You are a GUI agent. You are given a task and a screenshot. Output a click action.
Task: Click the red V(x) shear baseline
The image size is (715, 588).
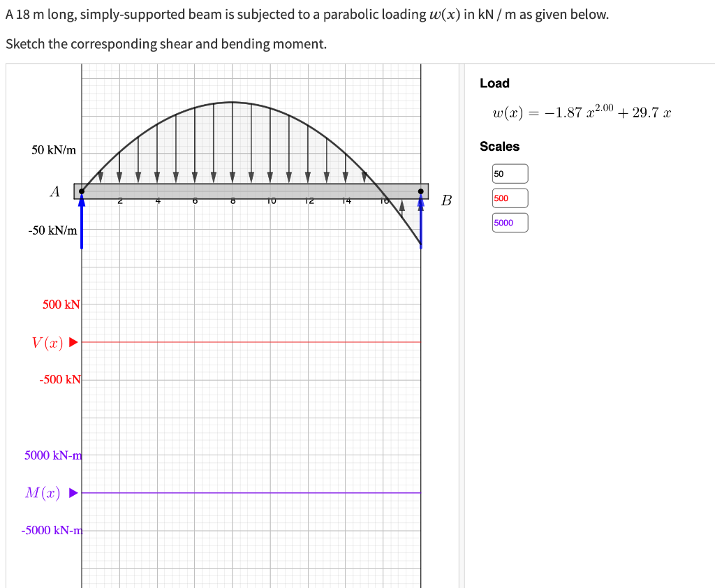pyautogui.click(x=251, y=342)
